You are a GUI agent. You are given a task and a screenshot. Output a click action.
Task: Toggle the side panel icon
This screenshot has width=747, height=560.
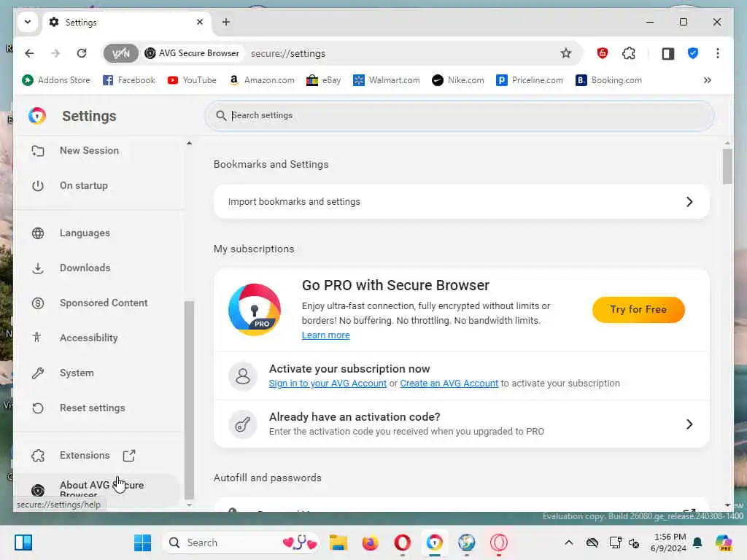coord(668,53)
